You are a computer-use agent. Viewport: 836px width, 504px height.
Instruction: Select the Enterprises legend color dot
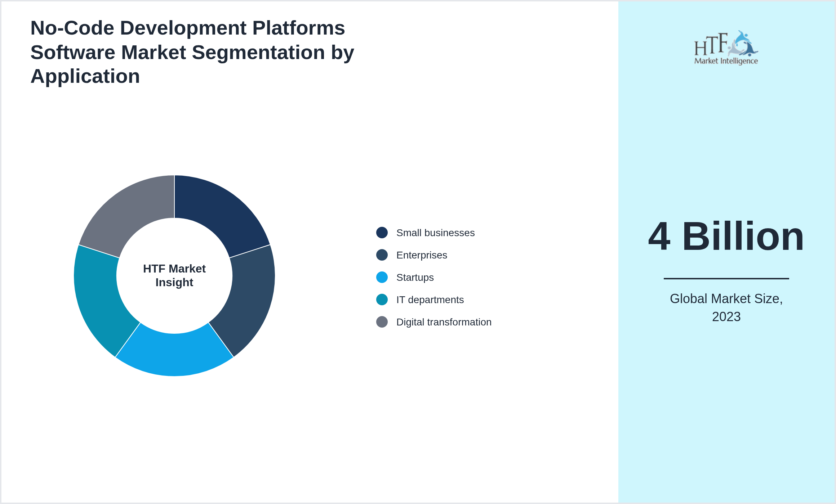[382, 255]
